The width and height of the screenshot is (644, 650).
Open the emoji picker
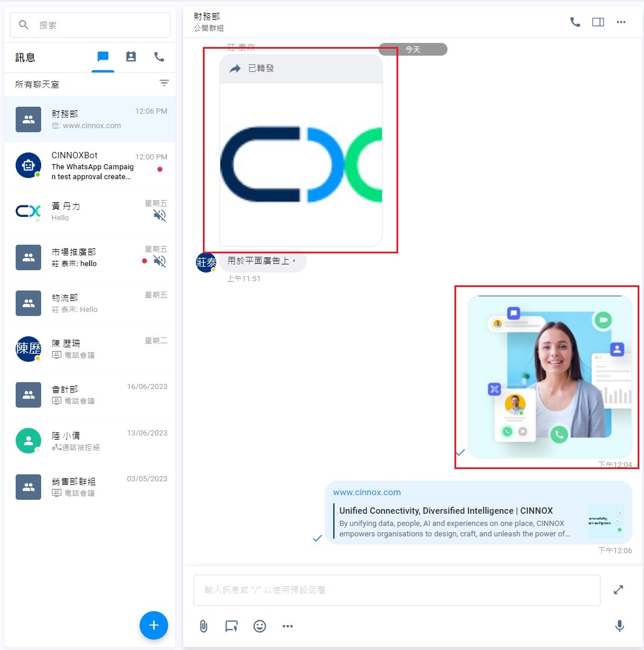[x=260, y=626]
